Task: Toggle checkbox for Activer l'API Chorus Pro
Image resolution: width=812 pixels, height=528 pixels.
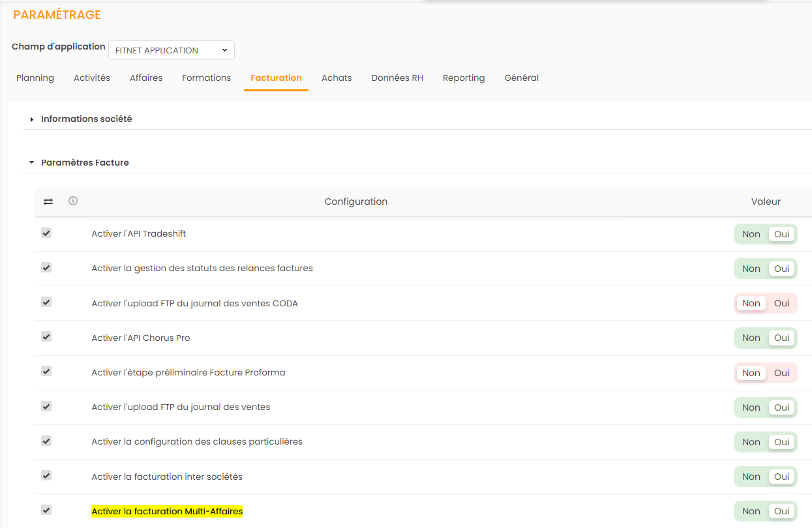Action: (46, 337)
